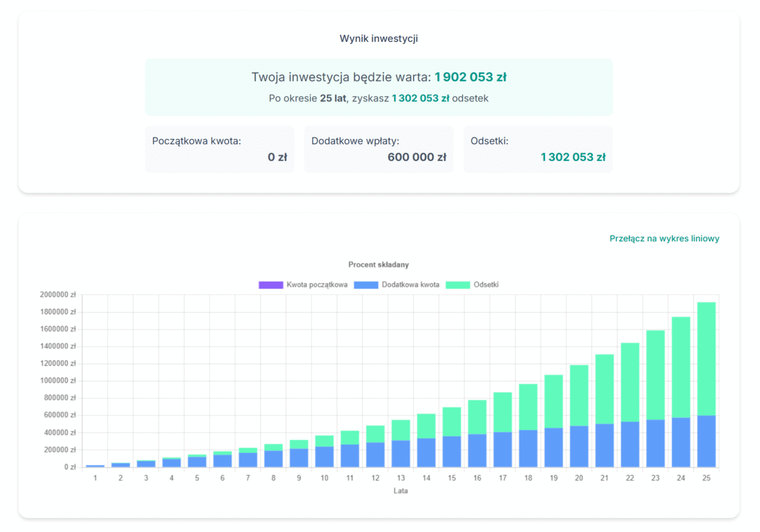Toggle "Kwota początkowa" legend label

(317, 285)
